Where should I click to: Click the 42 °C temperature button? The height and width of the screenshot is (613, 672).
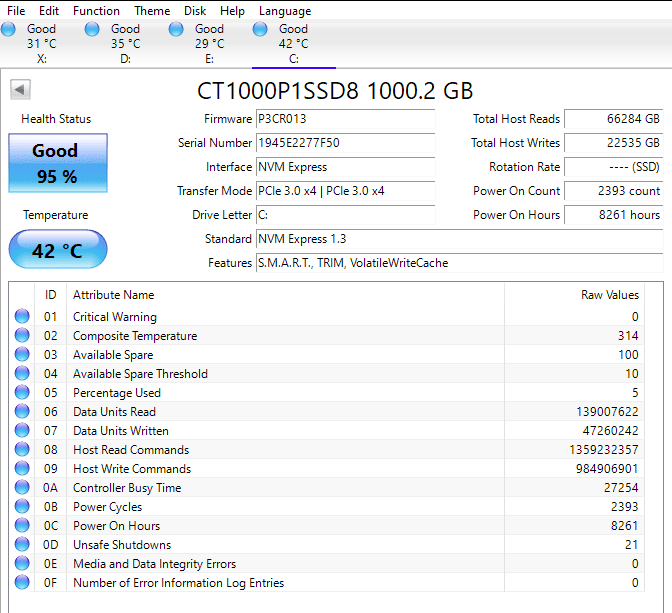point(58,249)
